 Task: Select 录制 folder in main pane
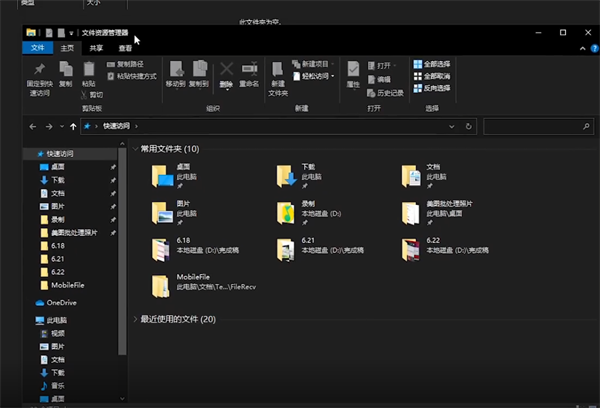(309, 213)
